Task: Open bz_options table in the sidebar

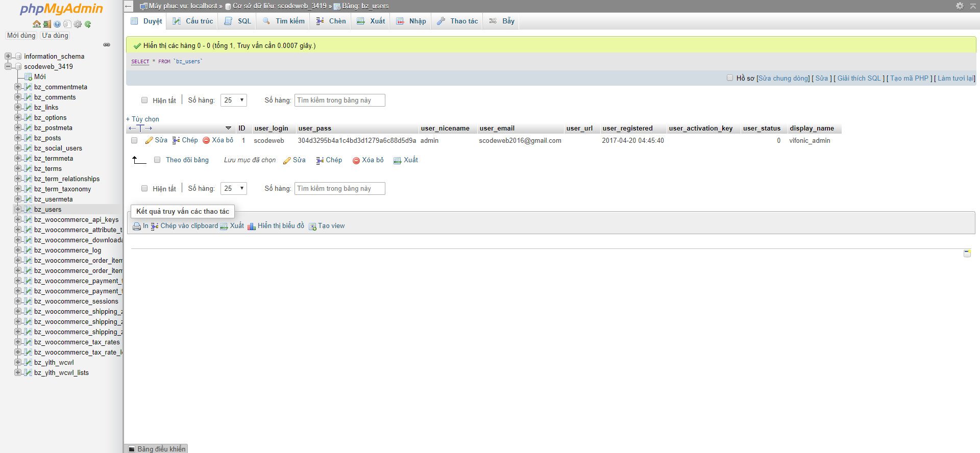Action: coord(50,117)
